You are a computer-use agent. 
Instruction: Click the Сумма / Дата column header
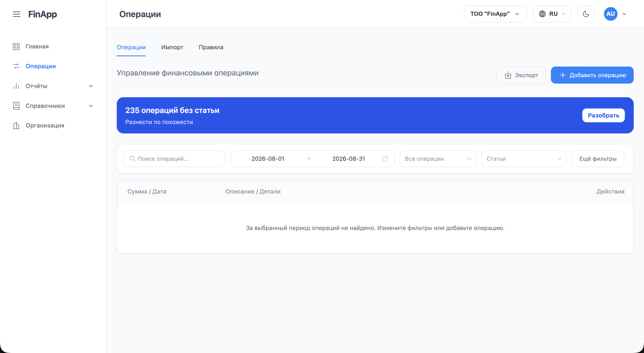pyautogui.click(x=147, y=191)
